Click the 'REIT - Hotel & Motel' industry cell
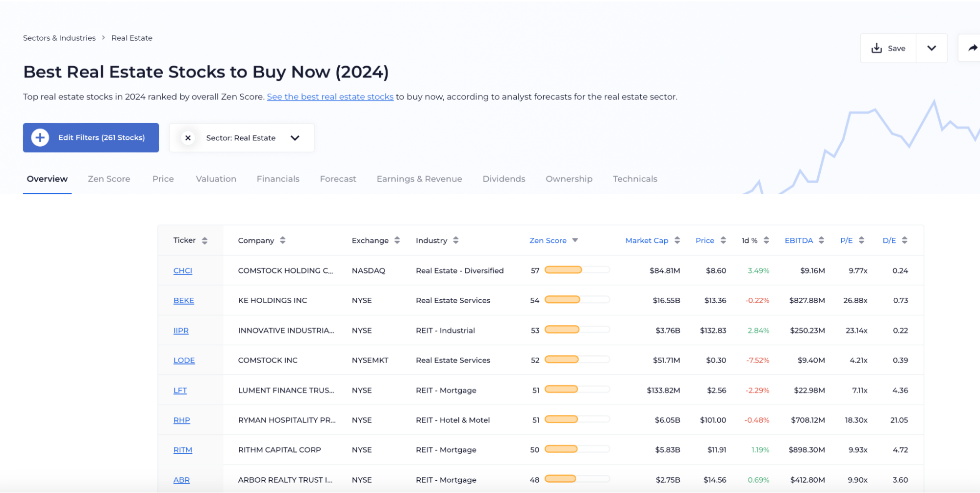The height and width of the screenshot is (493, 980). click(x=453, y=420)
